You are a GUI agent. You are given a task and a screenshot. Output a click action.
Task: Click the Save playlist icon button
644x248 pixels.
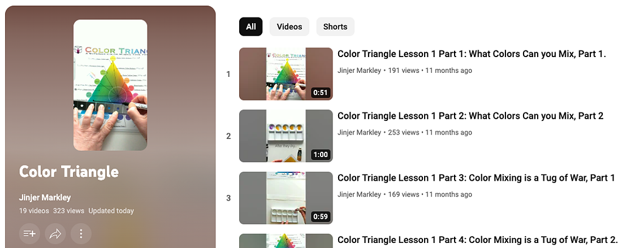(29, 234)
